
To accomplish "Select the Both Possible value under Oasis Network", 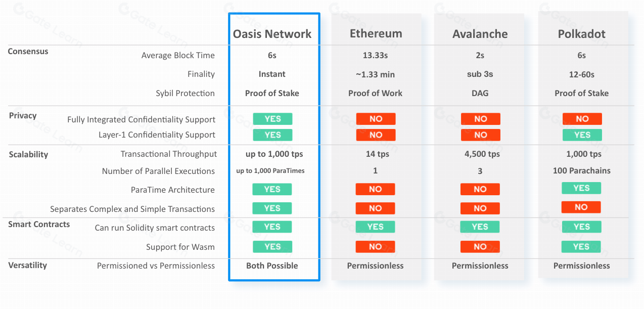I will 272,266.
